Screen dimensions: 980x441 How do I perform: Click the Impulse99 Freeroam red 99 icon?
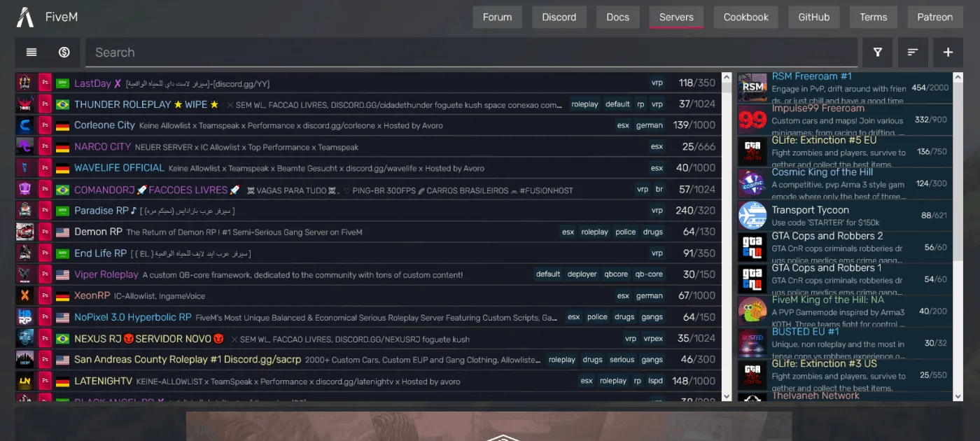(x=752, y=120)
